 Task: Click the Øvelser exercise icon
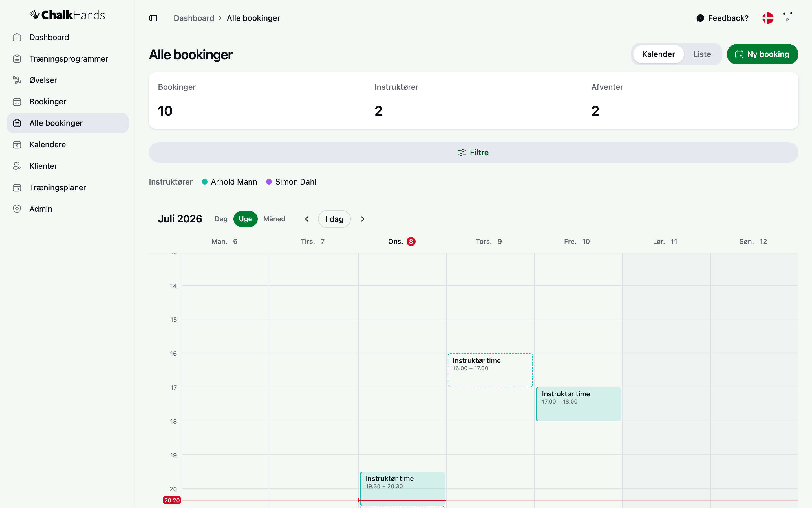tap(17, 80)
